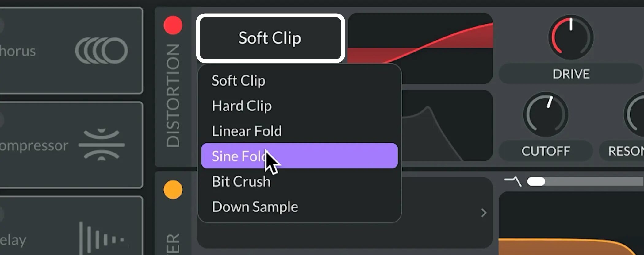Choose Bit Crush distortion mode
The height and width of the screenshot is (255, 644).
(241, 181)
